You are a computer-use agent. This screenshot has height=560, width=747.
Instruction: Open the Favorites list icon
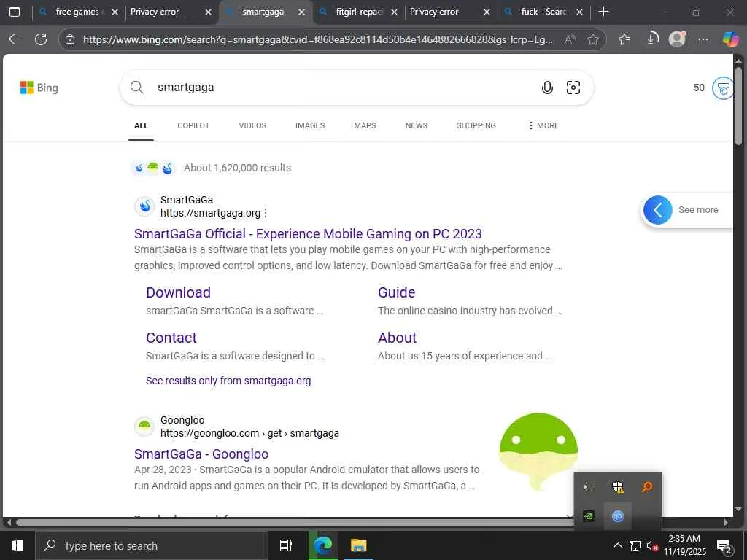pyautogui.click(x=624, y=39)
